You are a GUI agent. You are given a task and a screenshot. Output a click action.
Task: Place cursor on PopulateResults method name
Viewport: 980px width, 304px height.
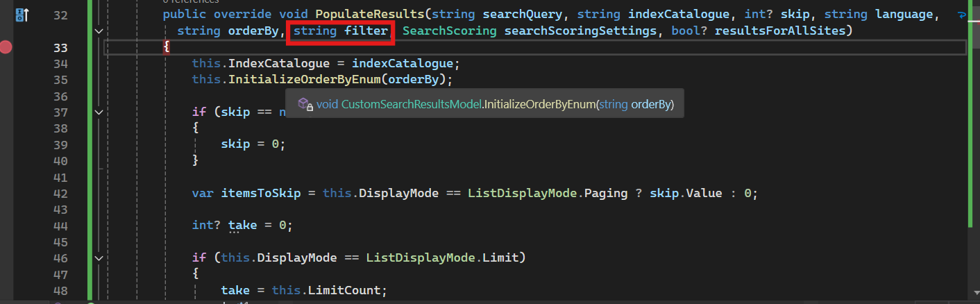[370, 15]
